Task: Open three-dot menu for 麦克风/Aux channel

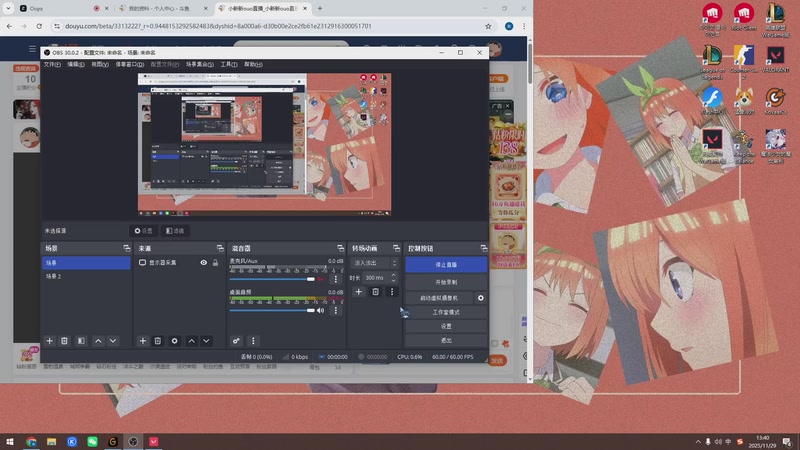Action: (335, 279)
